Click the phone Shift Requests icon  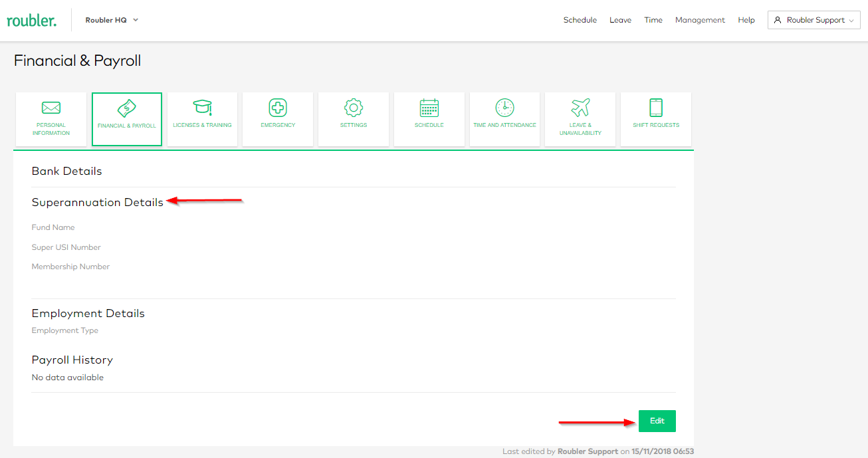[x=656, y=108]
